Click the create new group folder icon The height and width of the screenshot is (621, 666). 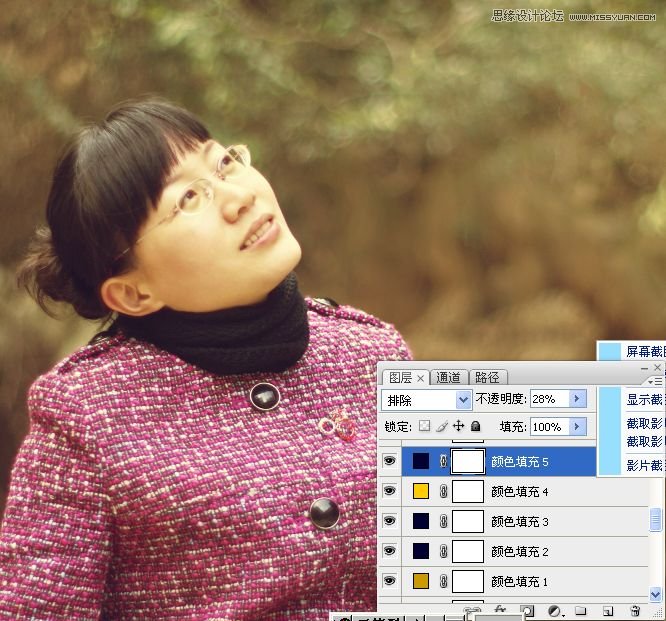pyautogui.click(x=580, y=611)
